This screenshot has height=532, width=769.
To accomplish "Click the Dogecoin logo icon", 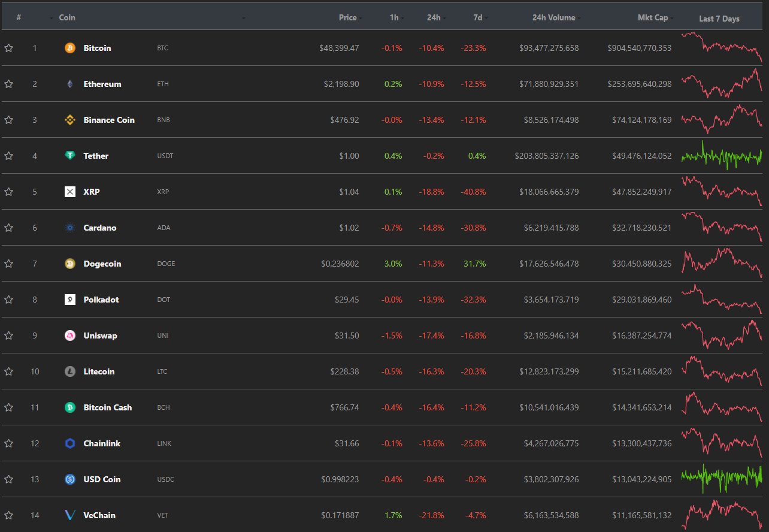I will point(70,264).
